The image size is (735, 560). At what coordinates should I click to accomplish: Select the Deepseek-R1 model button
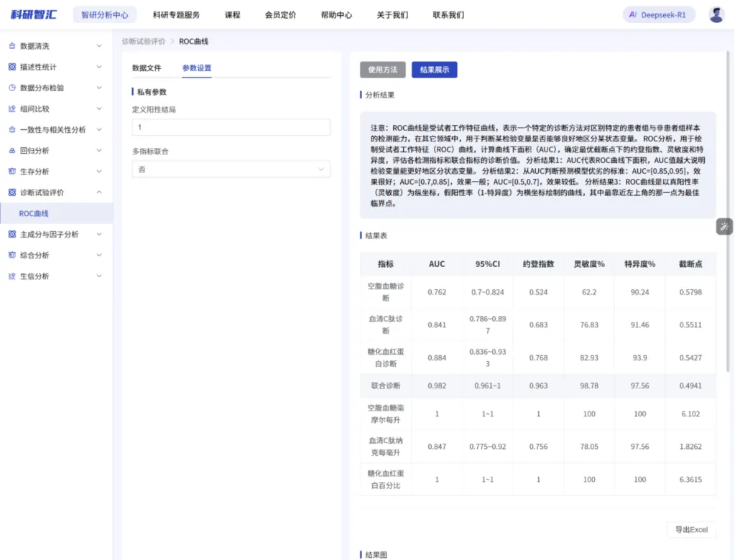pyautogui.click(x=659, y=15)
